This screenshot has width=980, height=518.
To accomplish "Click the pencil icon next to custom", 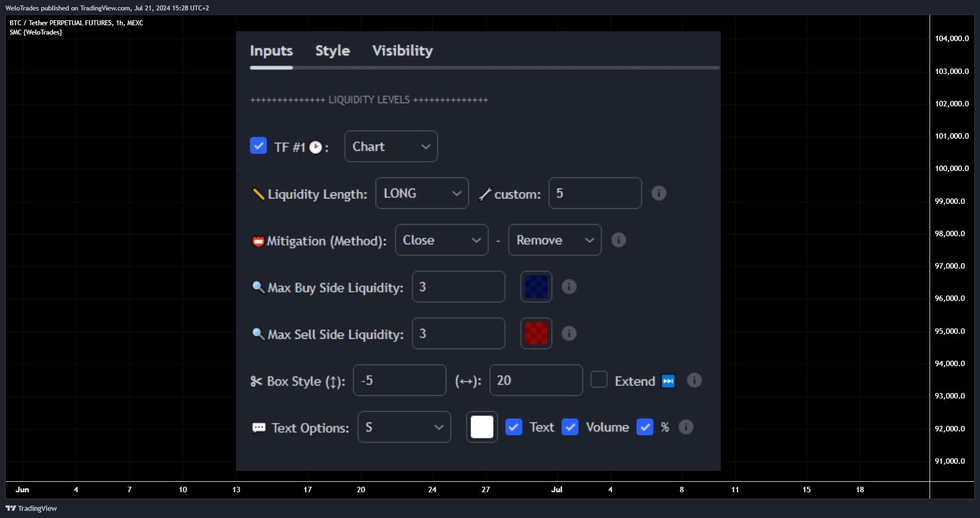I will (485, 194).
